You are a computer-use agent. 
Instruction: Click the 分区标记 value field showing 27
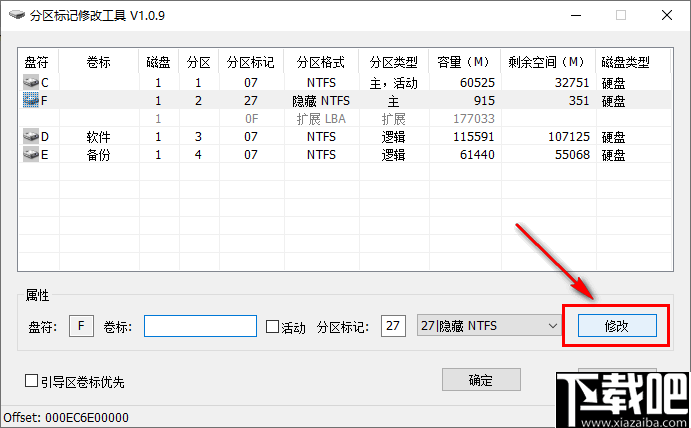click(393, 326)
